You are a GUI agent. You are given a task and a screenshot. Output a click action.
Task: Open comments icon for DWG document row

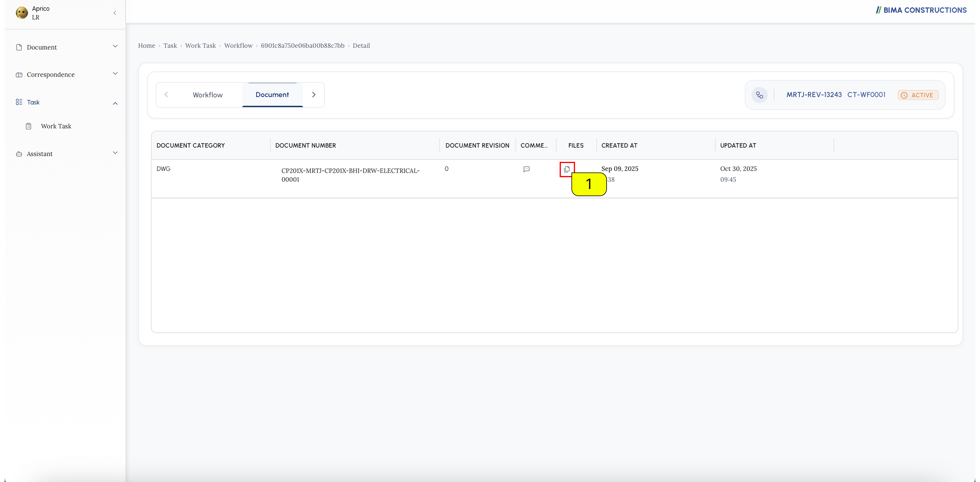527,169
